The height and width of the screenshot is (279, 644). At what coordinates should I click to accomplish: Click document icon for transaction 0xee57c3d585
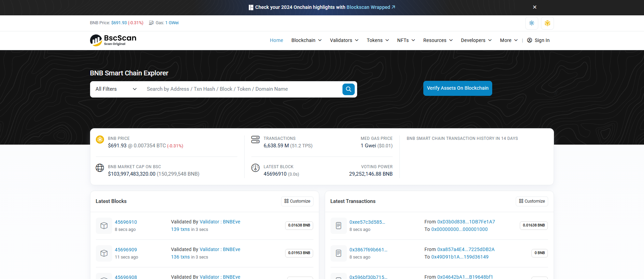pos(339,226)
